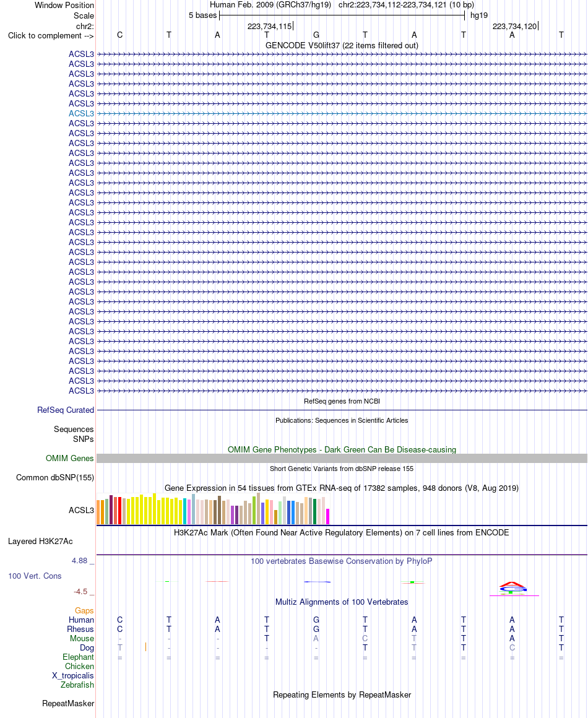The height and width of the screenshot is (718, 588).
Task: Click the OMIM Genes track label
Action: point(69,459)
